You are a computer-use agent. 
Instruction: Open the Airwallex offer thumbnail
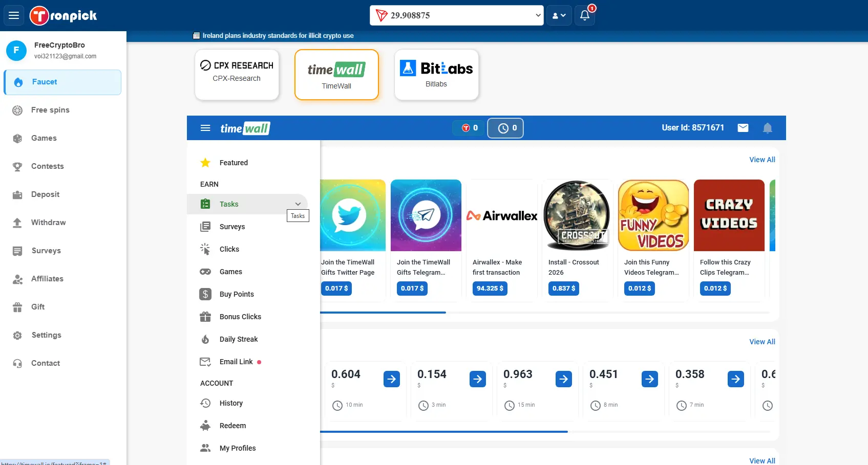click(x=502, y=215)
